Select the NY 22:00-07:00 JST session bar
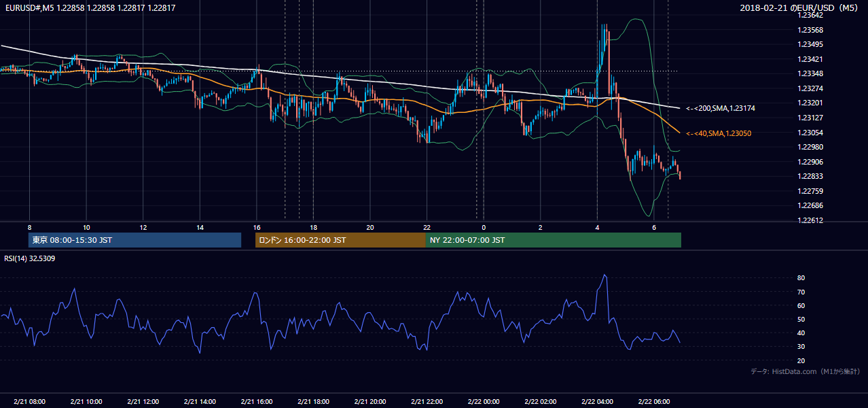The width and height of the screenshot is (868, 408). pos(554,240)
